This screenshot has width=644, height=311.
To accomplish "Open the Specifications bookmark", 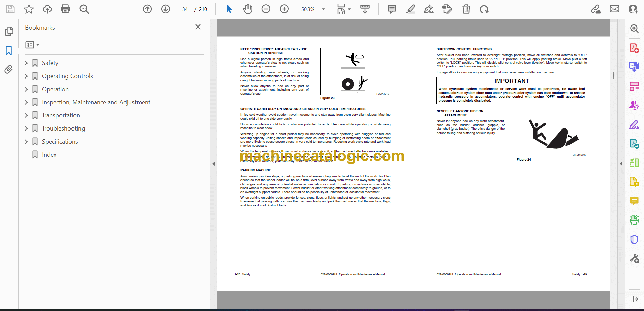I will pyautogui.click(x=60, y=142).
